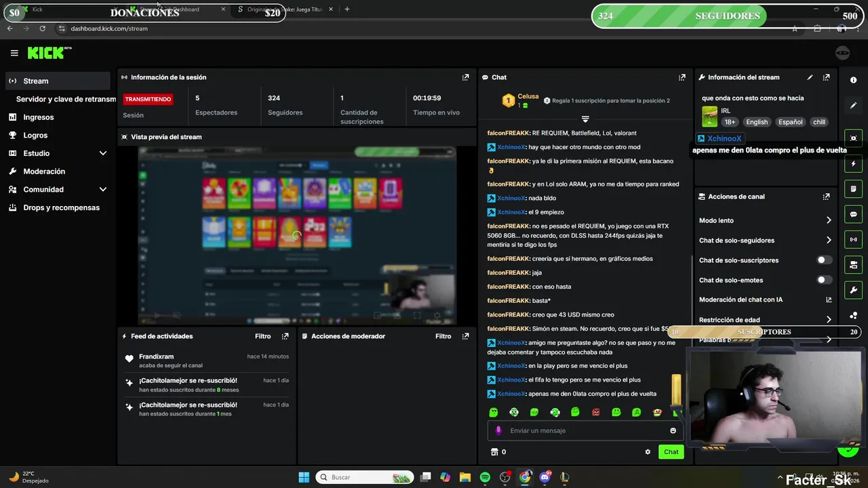Open chat settings gear icon
This screenshot has width=868, height=488.
pyautogui.click(x=648, y=452)
